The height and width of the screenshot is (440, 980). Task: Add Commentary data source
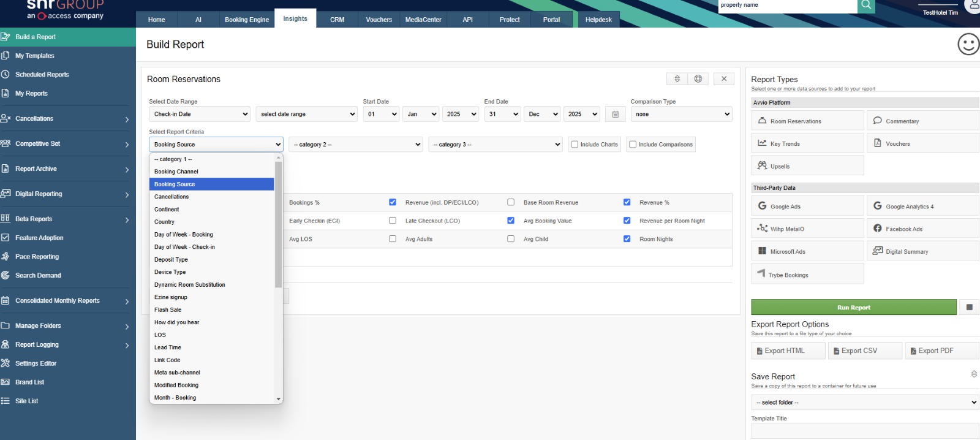pyautogui.click(x=922, y=121)
